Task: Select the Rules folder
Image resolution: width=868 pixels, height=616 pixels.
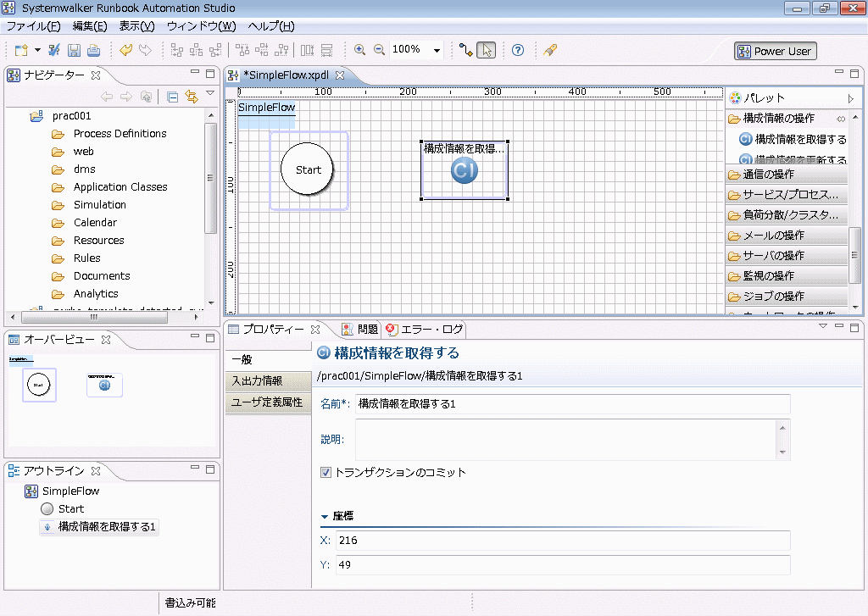Action: 87,258
